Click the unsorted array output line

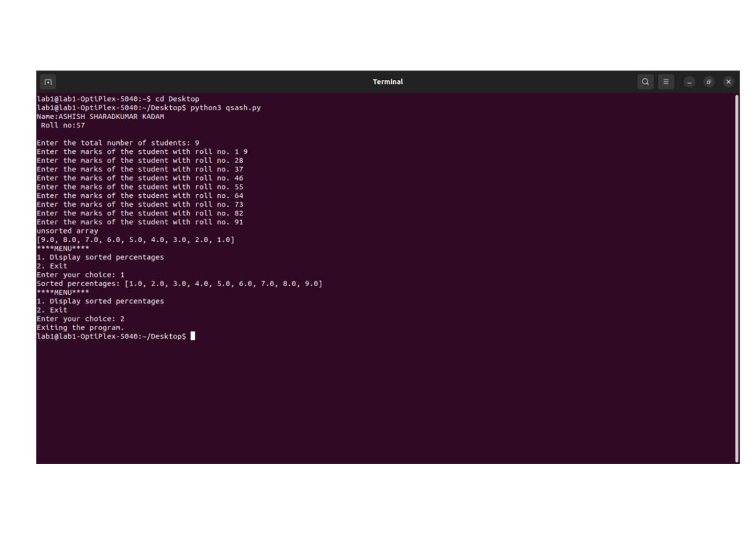[x=67, y=230]
